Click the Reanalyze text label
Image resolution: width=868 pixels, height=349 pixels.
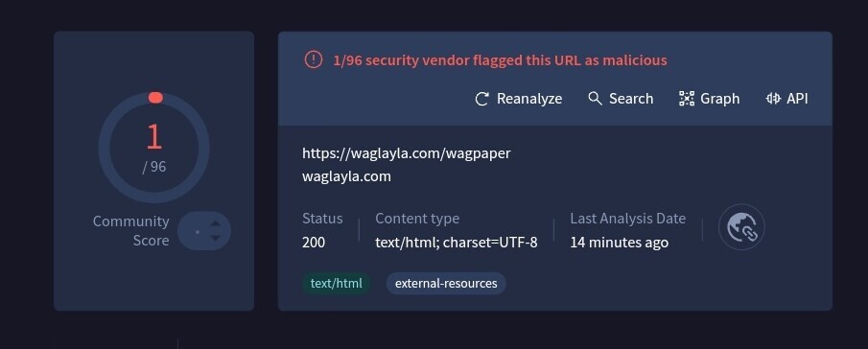(529, 99)
